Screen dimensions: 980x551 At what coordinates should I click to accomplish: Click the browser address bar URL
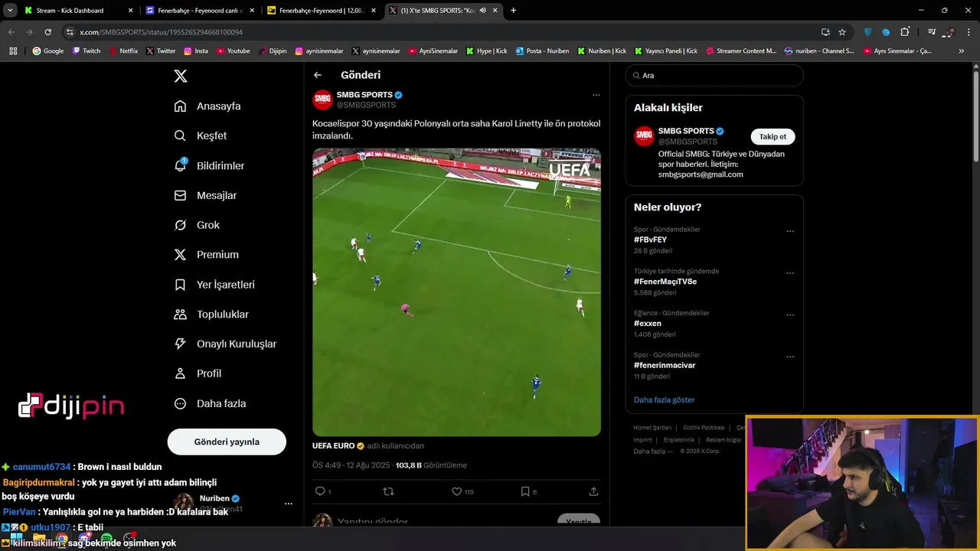click(161, 32)
